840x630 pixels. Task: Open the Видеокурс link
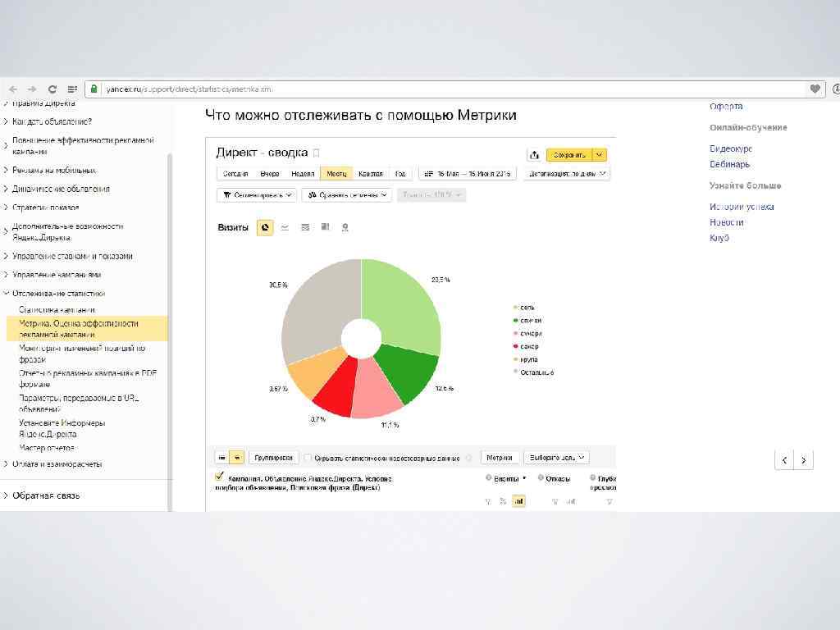coord(731,148)
